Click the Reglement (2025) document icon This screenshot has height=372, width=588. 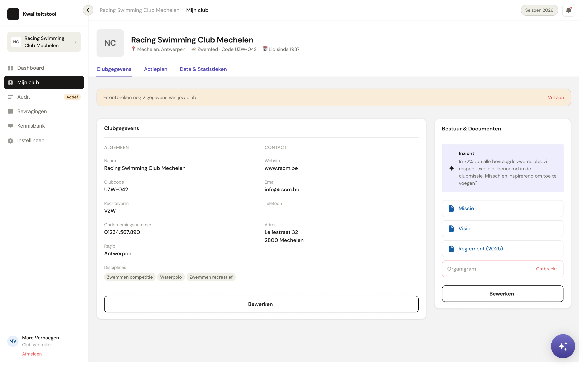451,249
